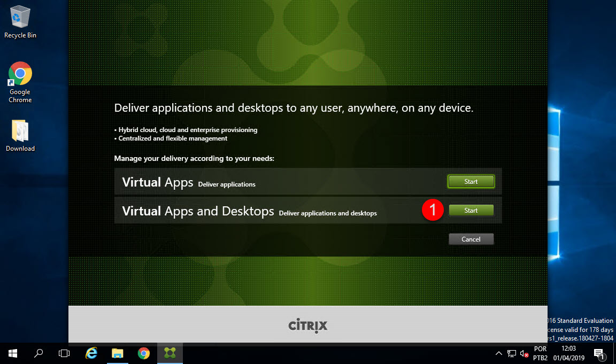Select the Citrix installer taskbar icon
Image resolution: width=616 pixels, height=364 pixels.
170,353
